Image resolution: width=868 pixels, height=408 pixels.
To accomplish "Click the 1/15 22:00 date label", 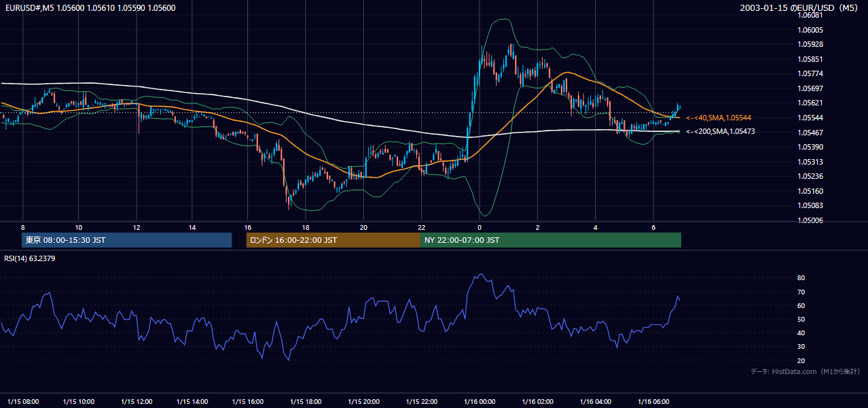I will [x=421, y=401].
